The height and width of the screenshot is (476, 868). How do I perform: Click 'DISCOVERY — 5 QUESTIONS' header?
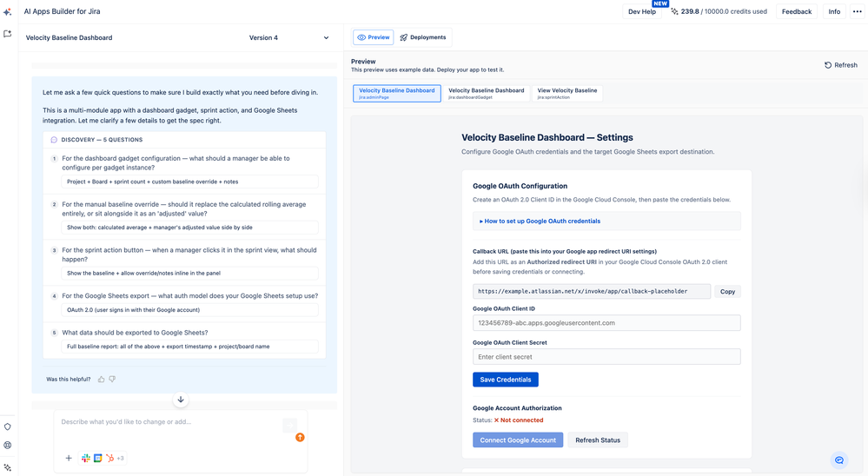click(x=102, y=140)
